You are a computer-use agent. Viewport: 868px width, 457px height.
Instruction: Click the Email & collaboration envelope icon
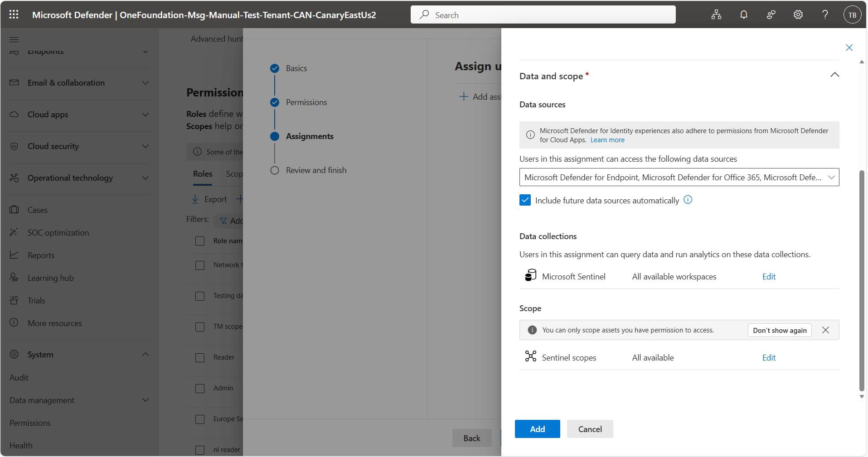click(x=14, y=82)
